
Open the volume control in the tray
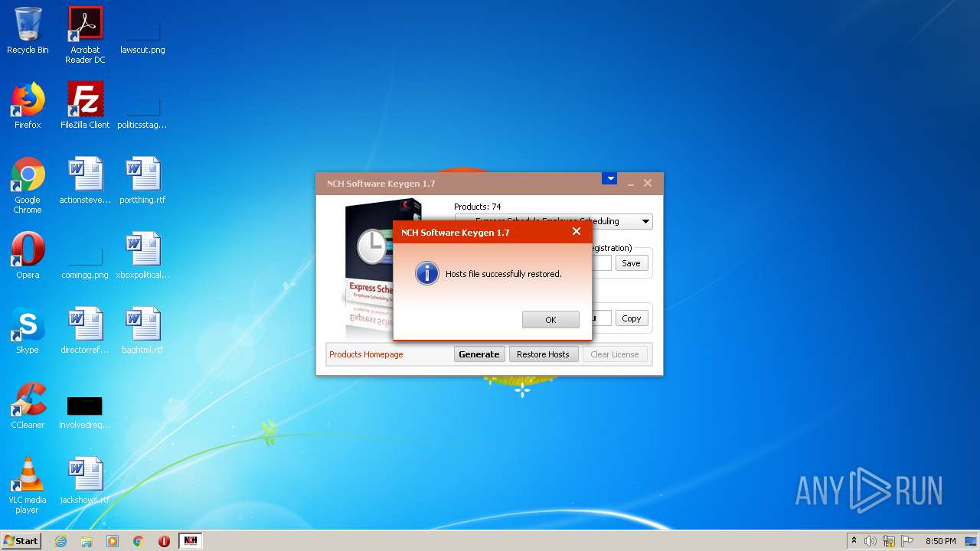point(871,541)
